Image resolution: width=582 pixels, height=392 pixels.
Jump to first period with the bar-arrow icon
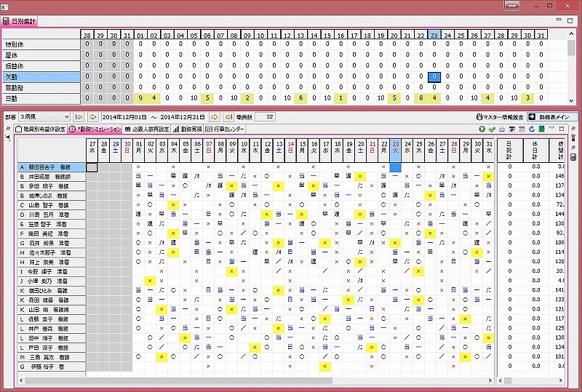79,117
